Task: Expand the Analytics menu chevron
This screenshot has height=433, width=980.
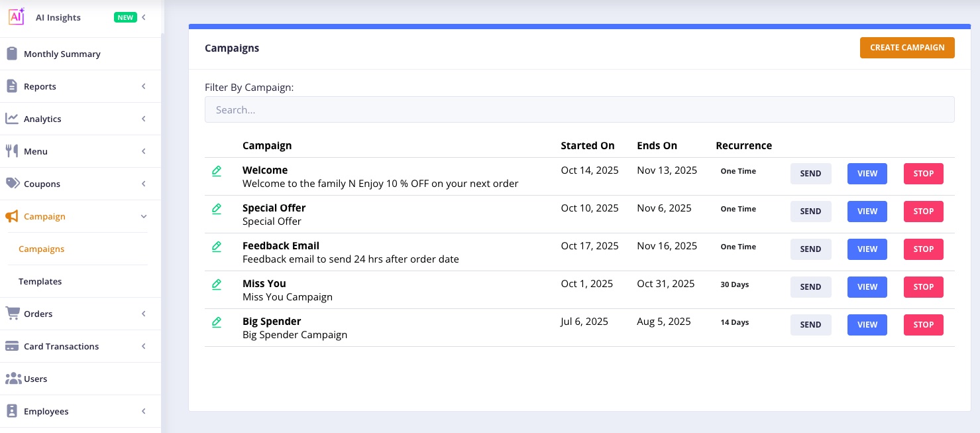Action: point(144,119)
